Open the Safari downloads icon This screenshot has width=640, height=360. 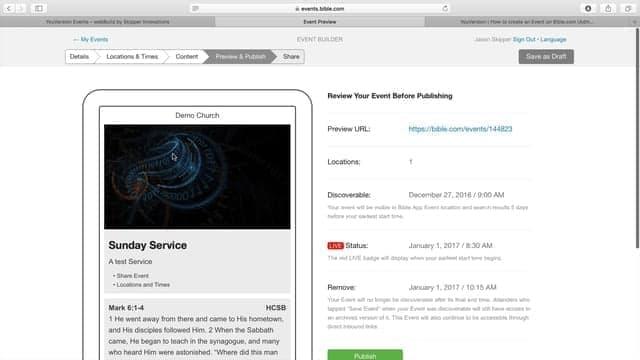(588, 8)
